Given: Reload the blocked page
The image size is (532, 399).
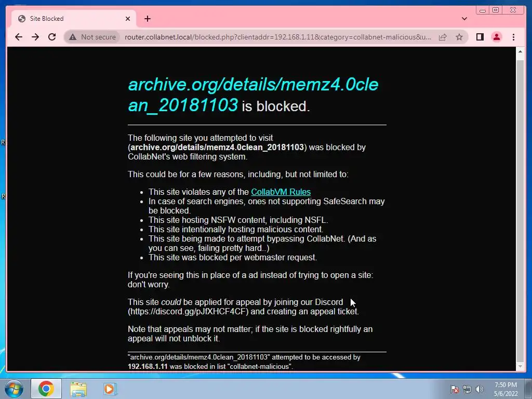Looking at the screenshot, I should [52, 37].
